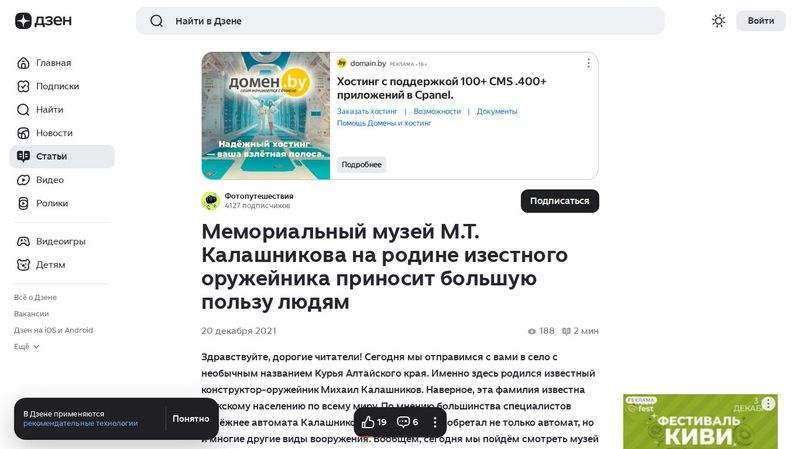Open the Детям section icon

pos(25,265)
